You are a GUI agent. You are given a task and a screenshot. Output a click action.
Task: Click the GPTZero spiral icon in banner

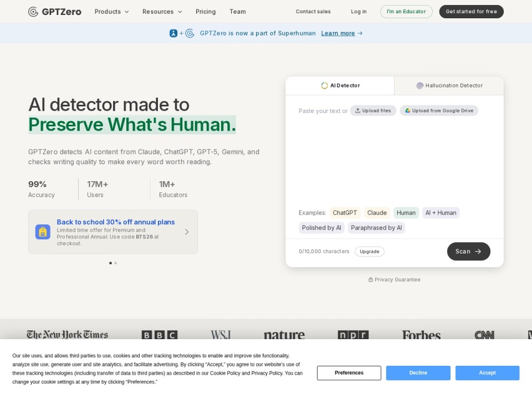pyautogui.click(x=190, y=33)
